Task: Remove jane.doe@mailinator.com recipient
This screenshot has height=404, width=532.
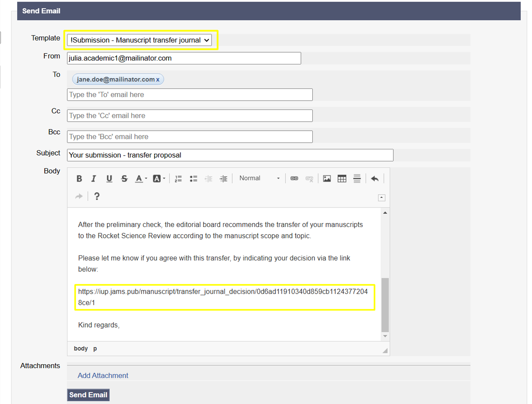Action: point(158,80)
